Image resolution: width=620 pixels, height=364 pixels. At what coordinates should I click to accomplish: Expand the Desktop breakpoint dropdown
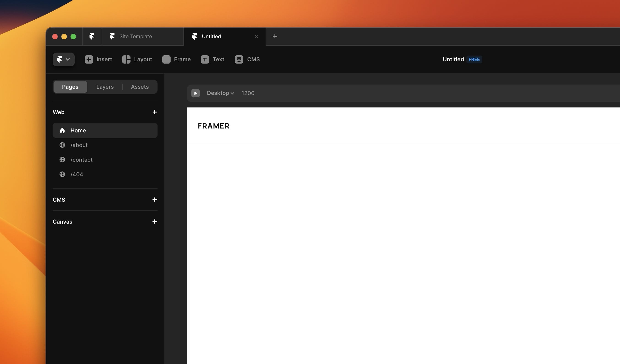click(x=220, y=93)
